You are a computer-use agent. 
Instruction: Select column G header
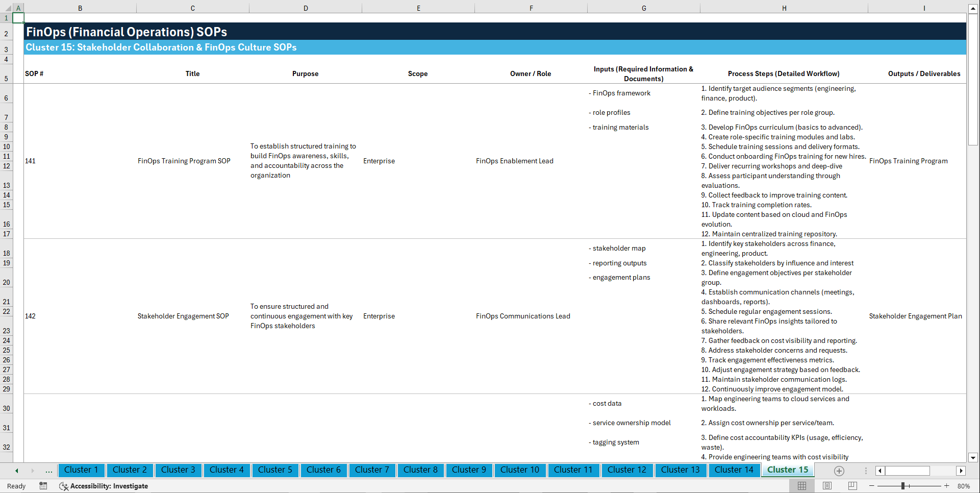(x=644, y=8)
